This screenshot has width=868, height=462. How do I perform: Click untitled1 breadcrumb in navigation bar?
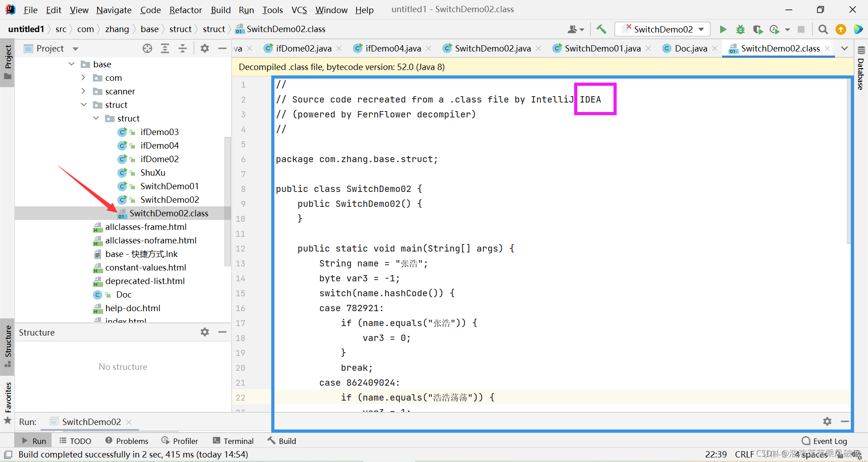[26, 29]
